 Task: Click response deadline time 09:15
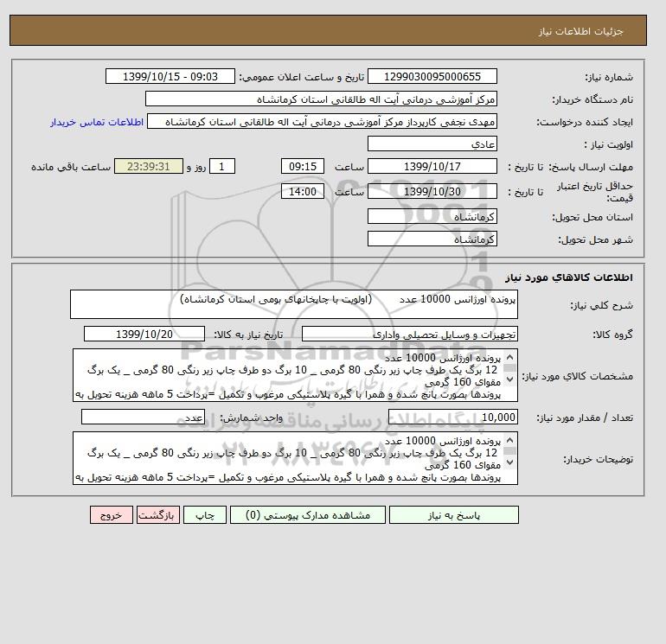pyautogui.click(x=303, y=167)
